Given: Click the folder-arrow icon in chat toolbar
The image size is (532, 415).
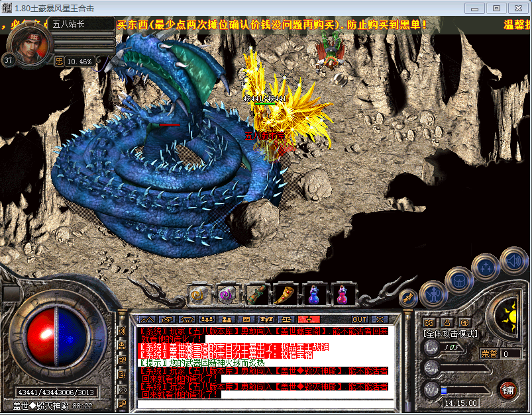Looking at the screenshot, I should (x=167, y=320).
